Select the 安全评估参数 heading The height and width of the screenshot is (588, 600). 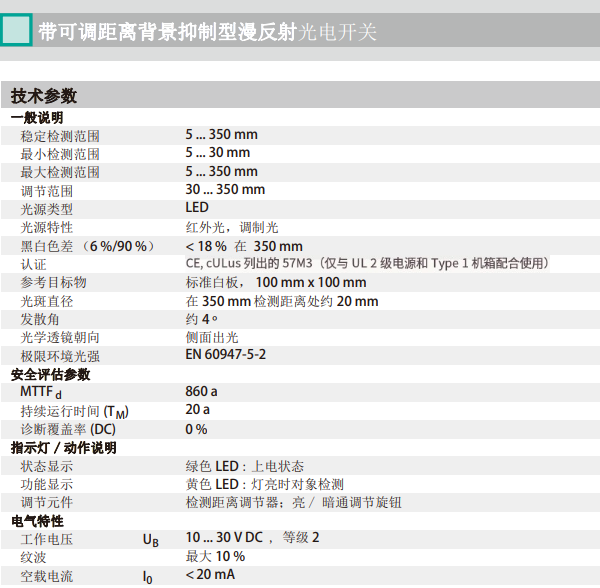(50, 374)
